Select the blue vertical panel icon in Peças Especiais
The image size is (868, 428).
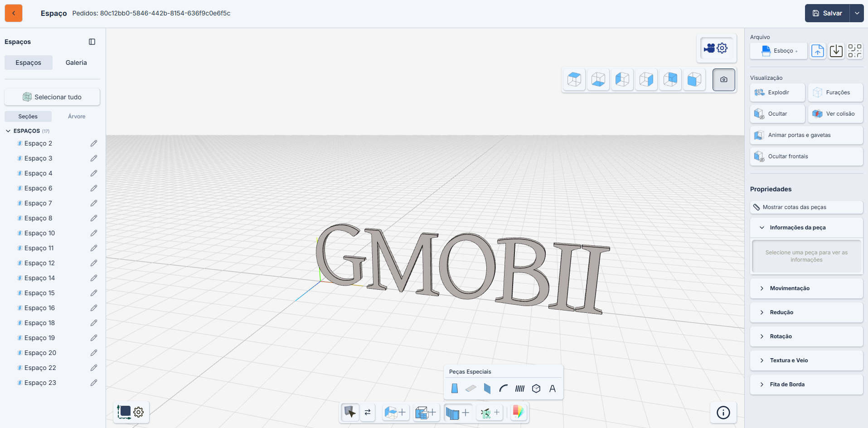(x=487, y=389)
